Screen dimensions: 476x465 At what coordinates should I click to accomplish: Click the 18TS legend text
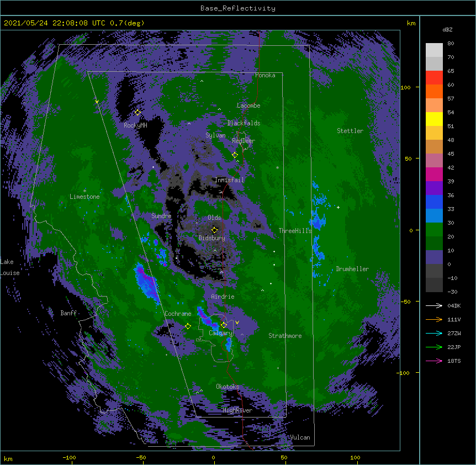pyautogui.click(x=454, y=361)
